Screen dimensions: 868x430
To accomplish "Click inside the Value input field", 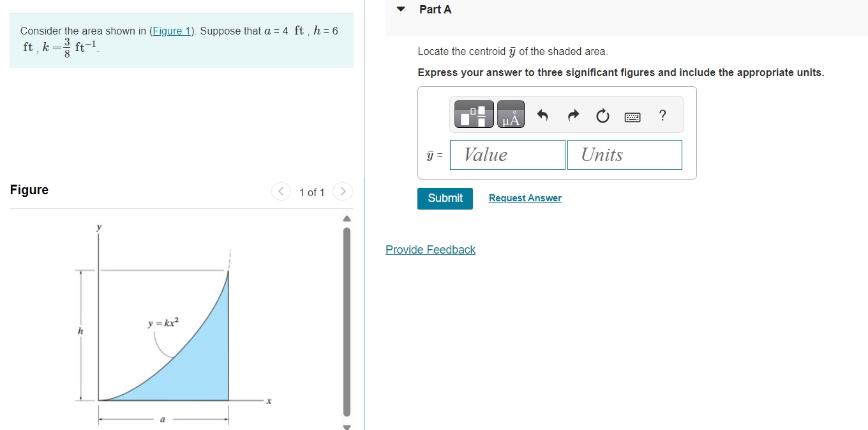I will pyautogui.click(x=507, y=155).
